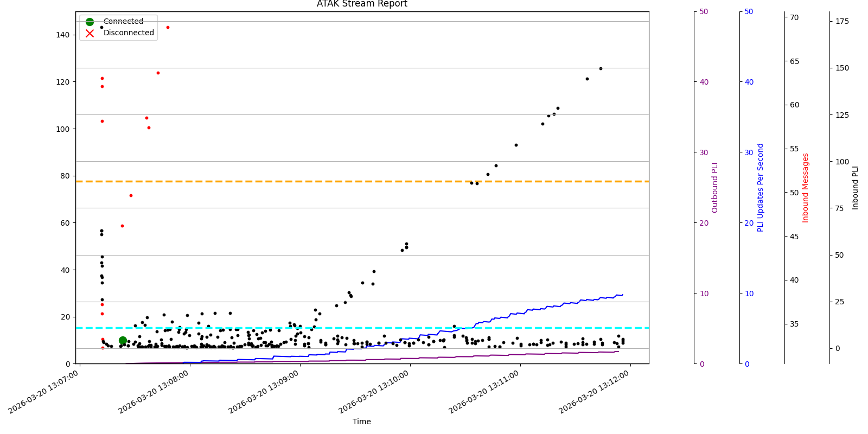
Task: Click the green Connected legend marker
Action: 90,22
